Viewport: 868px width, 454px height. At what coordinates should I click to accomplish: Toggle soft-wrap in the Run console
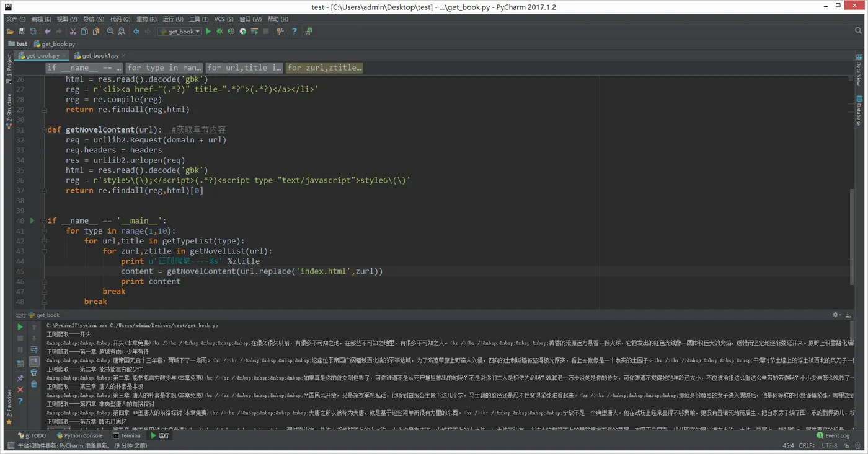coord(34,350)
